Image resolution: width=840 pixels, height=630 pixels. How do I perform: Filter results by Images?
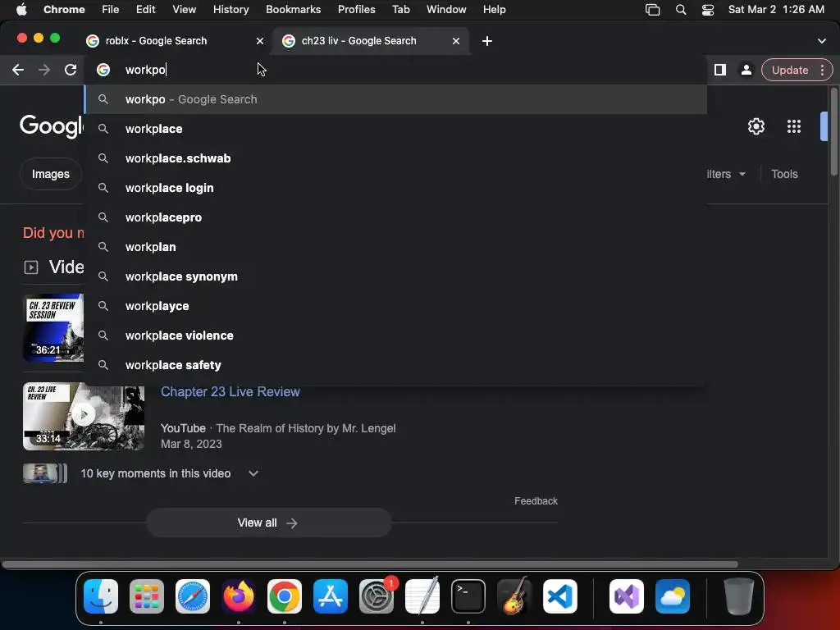(50, 174)
